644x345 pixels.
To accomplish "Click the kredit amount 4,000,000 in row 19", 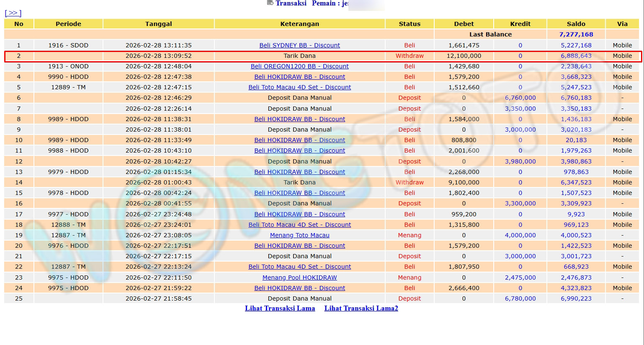I will pyautogui.click(x=520, y=235).
